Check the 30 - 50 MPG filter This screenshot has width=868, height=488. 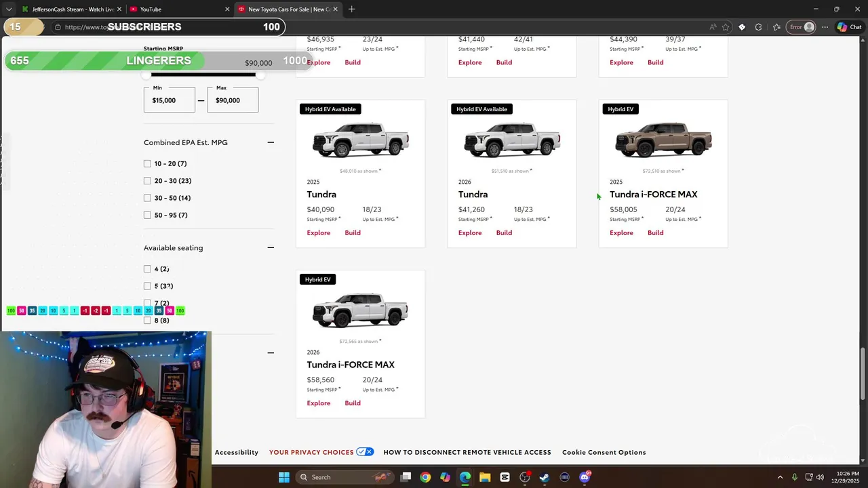[x=147, y=198]
